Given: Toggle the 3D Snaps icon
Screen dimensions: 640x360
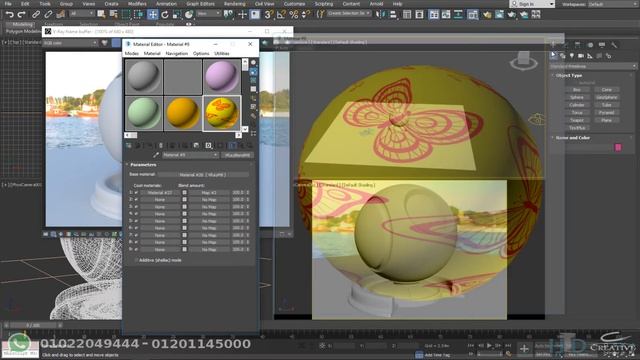Looking at the screenshot, I should pos(269,14).
